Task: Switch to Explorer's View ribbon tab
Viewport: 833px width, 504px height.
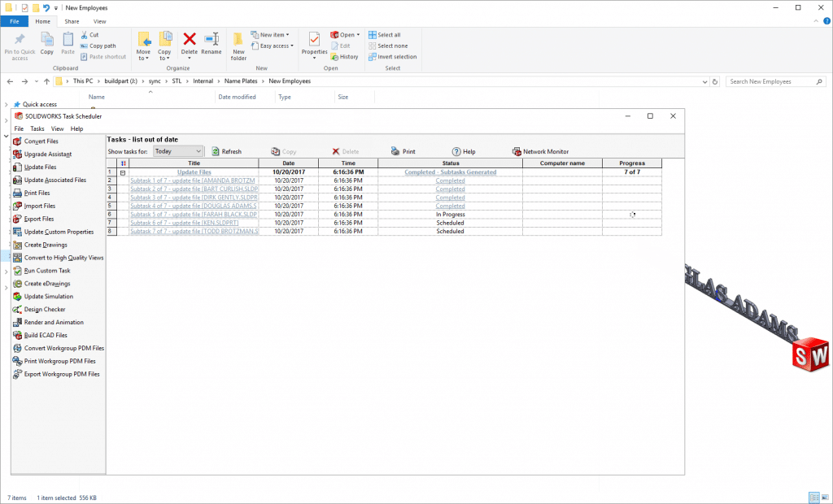Action: pyautogui.click(x=100, y=22)
